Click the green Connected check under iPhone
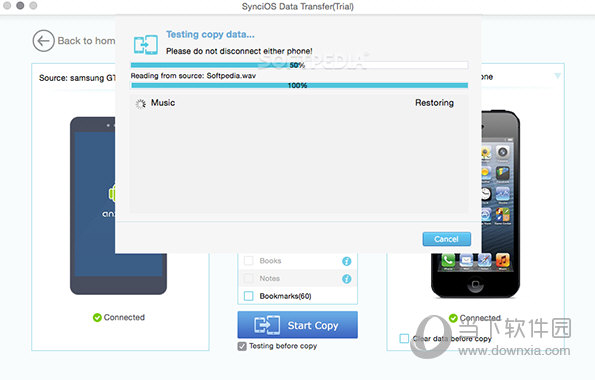Image resolution: width=595 pixels, height=380 pixels. [x=453, y=318]
